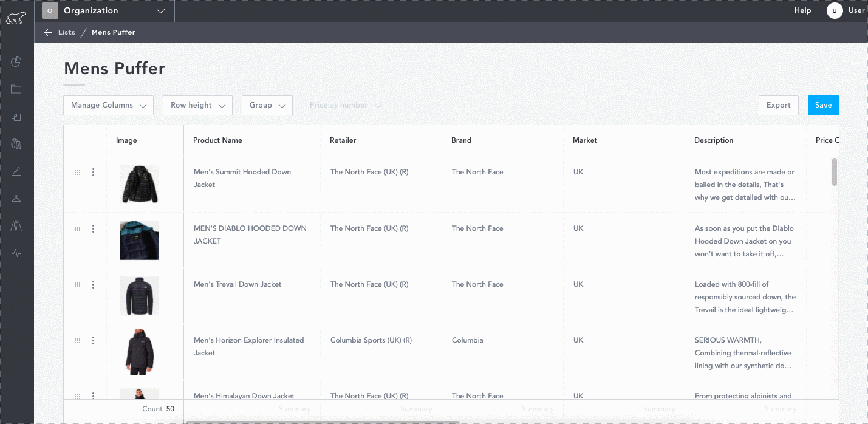
Task: Open the hanger icon in sidebar
Action: pos(16,199)
